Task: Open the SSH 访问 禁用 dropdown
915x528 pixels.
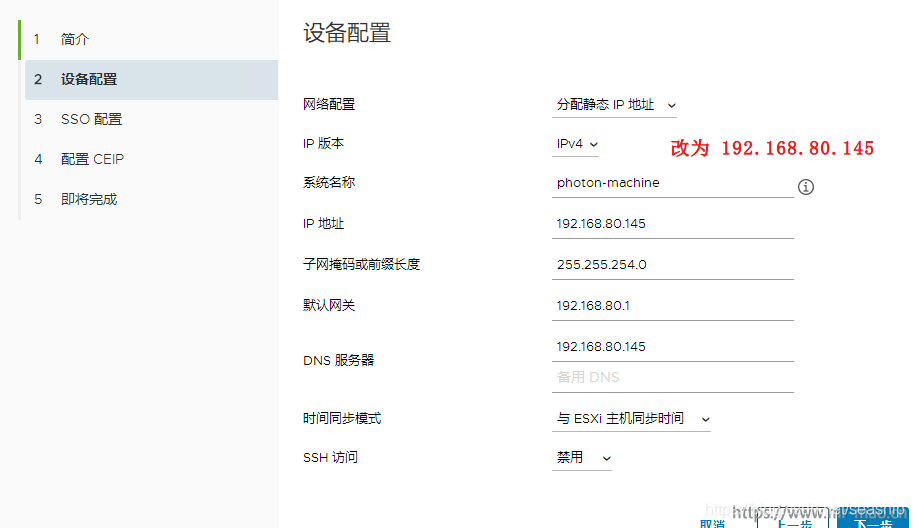Action: pos(581,458)
